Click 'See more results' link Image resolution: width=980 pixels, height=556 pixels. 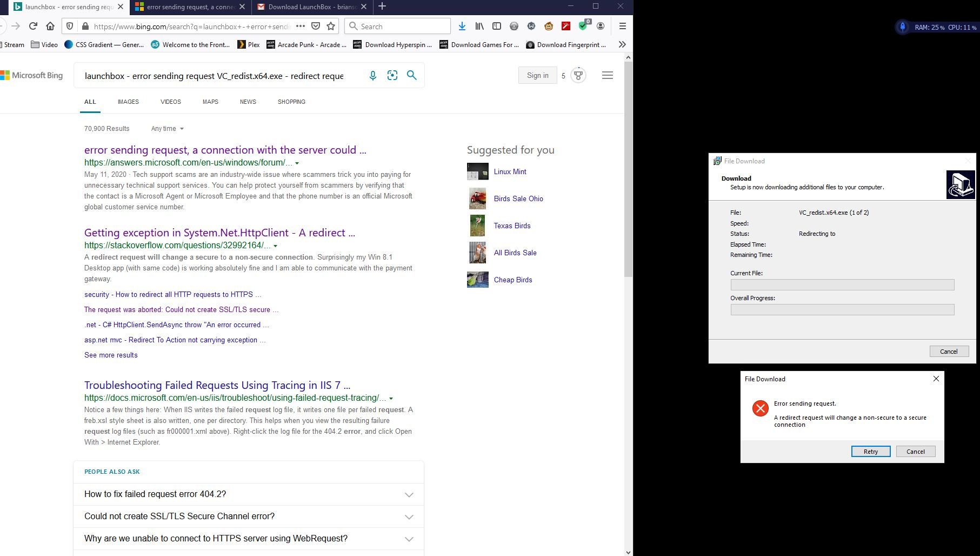coord(111,355)
